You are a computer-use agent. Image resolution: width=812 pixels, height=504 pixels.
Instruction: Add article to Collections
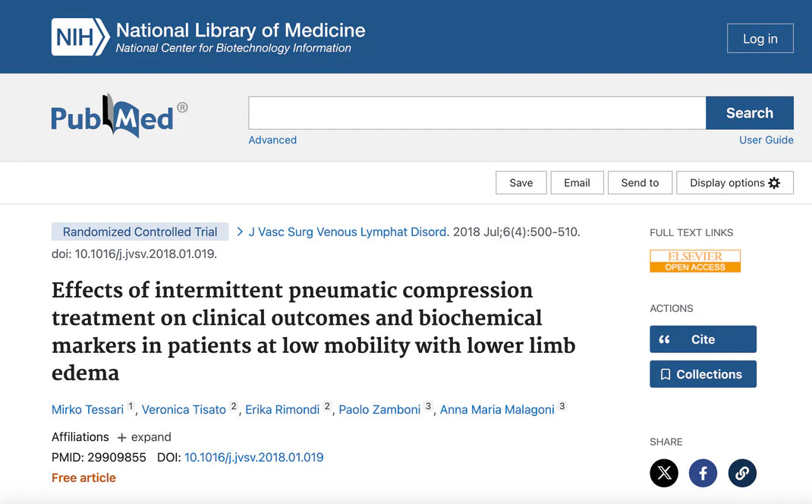tap(703, 374)
